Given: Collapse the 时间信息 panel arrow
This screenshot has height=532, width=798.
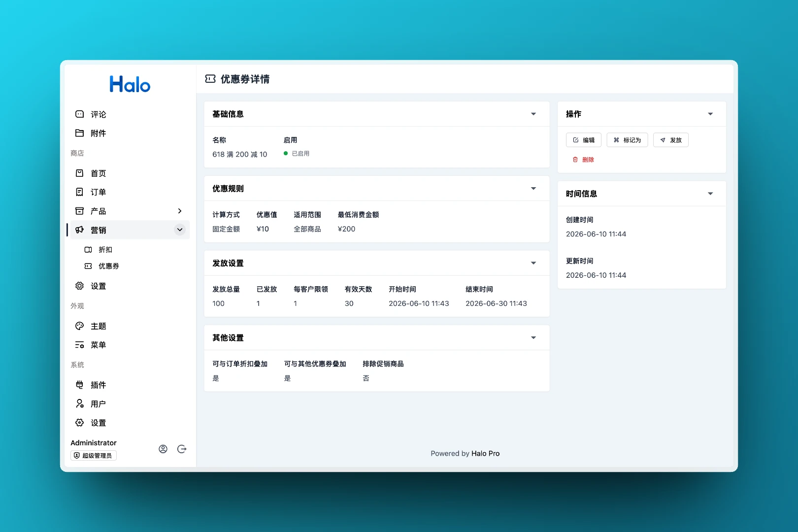Looking at the screenshot, I should [x=710, y=194].
